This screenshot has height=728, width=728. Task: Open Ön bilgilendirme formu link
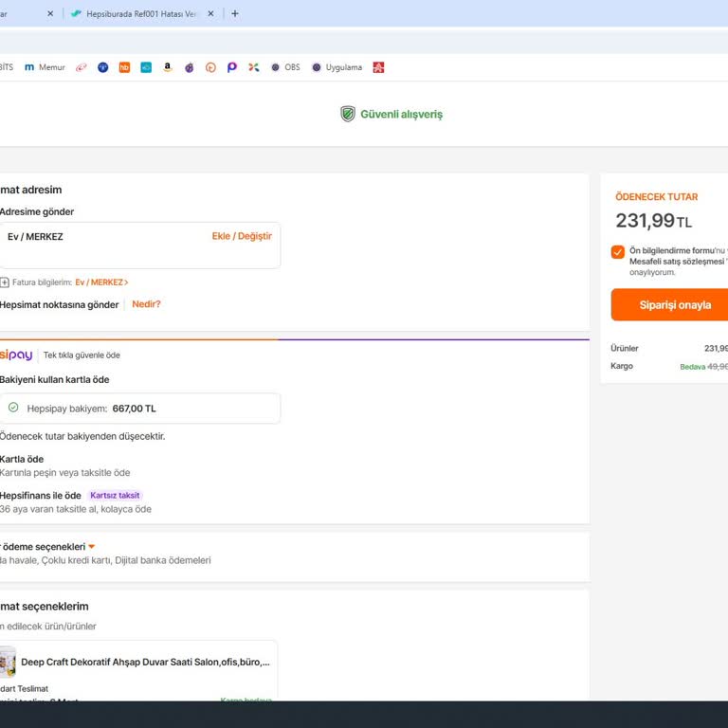tap(672, 250)
